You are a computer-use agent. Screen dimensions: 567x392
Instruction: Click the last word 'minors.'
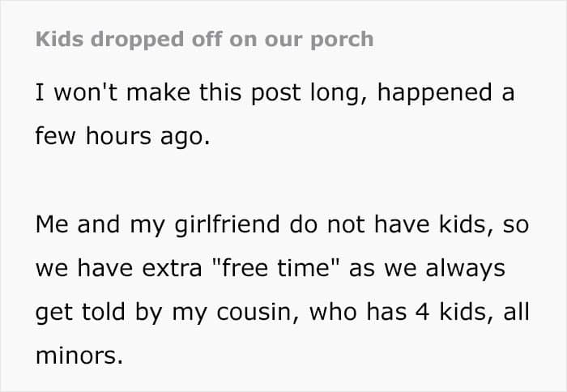[x=79, y=356]
